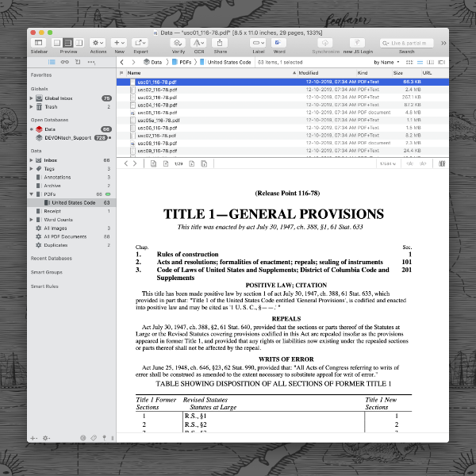Select the no-preview layout button
This screenshot has width=476, height=476.
57,43
